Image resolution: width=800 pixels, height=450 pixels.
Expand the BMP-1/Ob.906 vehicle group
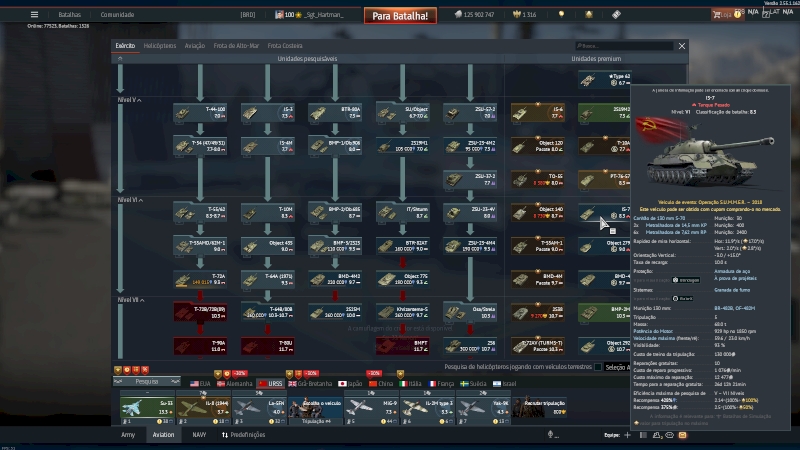335,146
